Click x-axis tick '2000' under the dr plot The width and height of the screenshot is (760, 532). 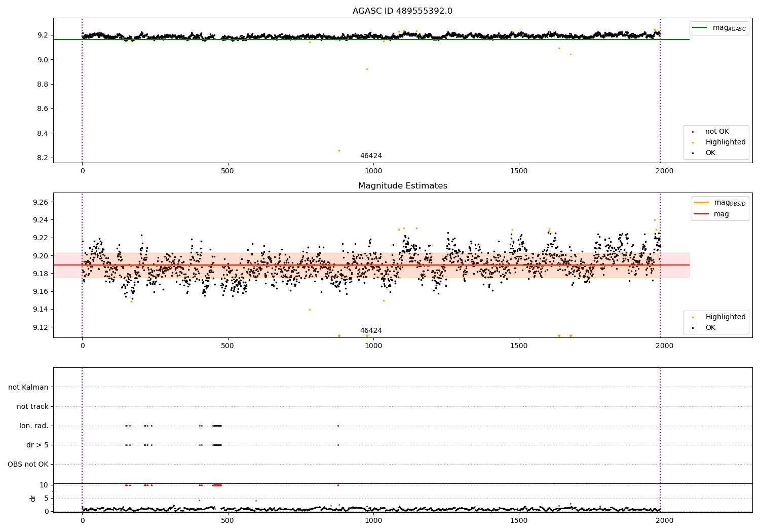(665, 520)
